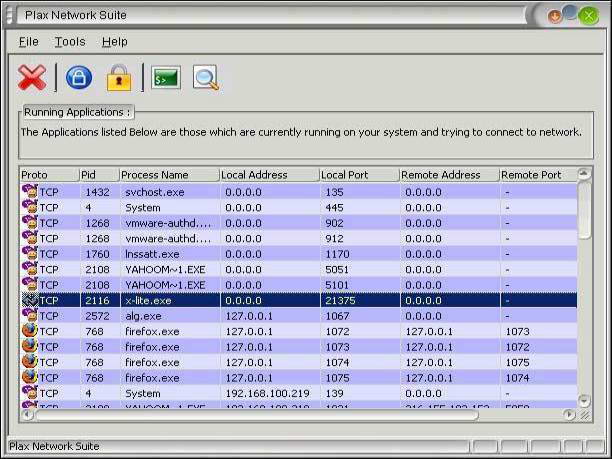This screenshot has width=612, height=459.
Task: Click the vertical scrollbar thumb
Action: pos(584,210)
